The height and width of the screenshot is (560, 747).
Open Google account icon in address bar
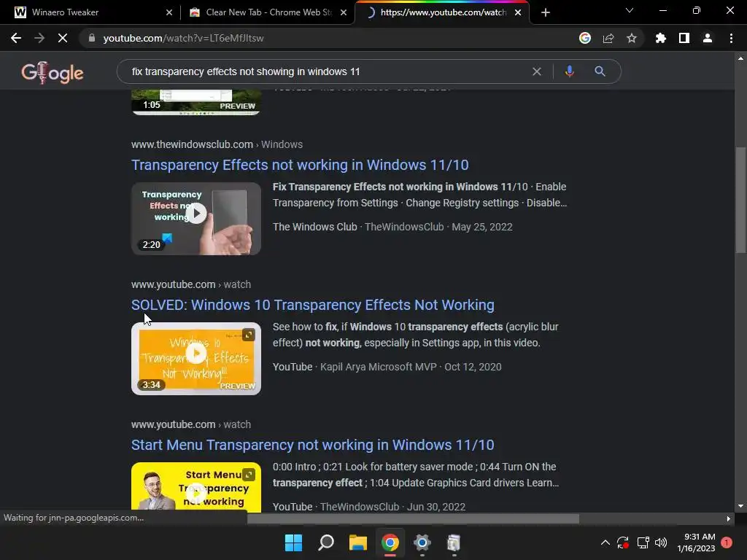[584, 38]
